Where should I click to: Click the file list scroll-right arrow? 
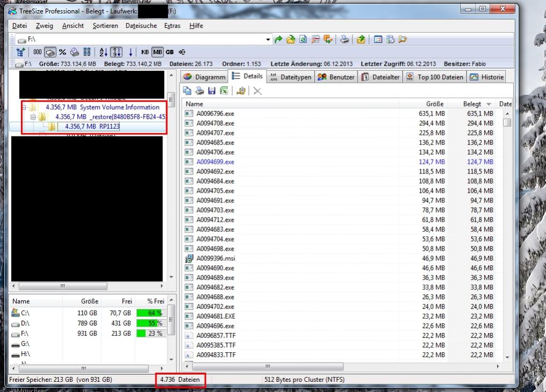[498, 366]
